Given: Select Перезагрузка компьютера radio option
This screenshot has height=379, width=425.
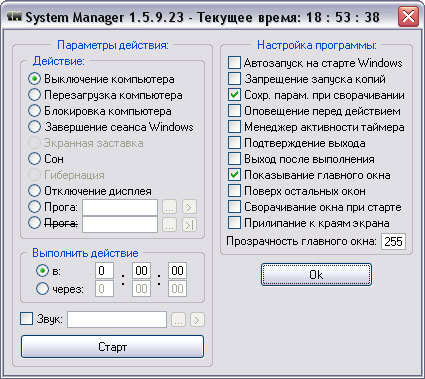Looking at the screenshot, I should point(34,95).
